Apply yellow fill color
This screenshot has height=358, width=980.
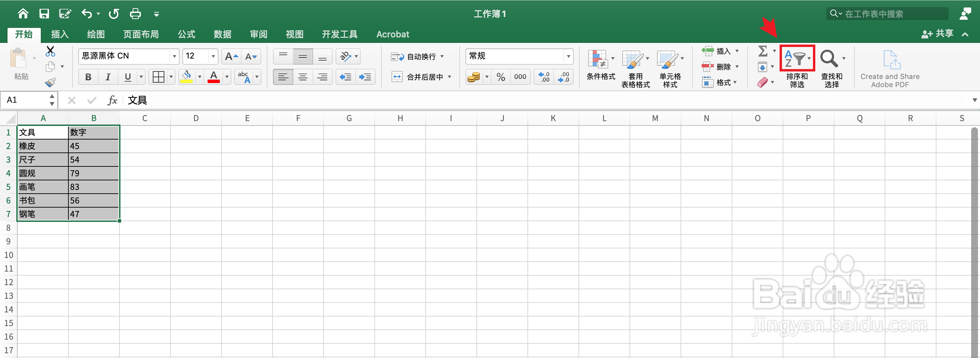(x=186, y=77)
